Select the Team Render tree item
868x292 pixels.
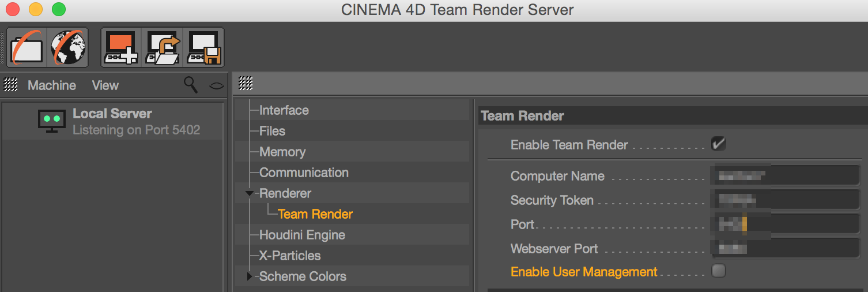[x=315, y=214]
